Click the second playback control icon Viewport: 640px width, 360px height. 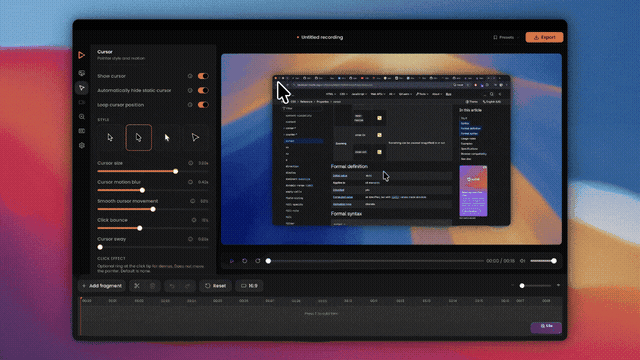click(x=244, y=261)
